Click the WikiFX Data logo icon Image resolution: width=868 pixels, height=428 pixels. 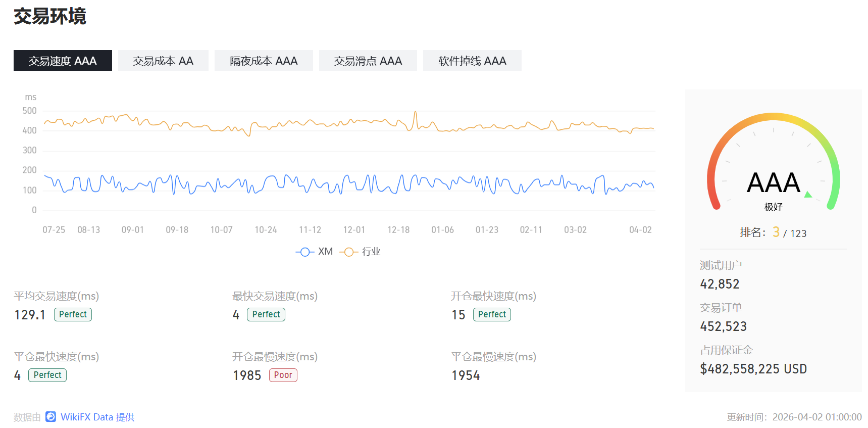tap(50, 417)
